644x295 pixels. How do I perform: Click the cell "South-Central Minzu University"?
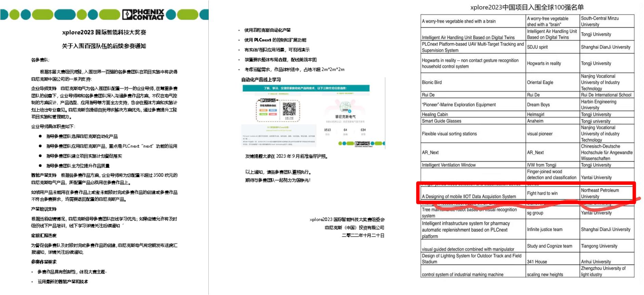[x=607, y=21]
